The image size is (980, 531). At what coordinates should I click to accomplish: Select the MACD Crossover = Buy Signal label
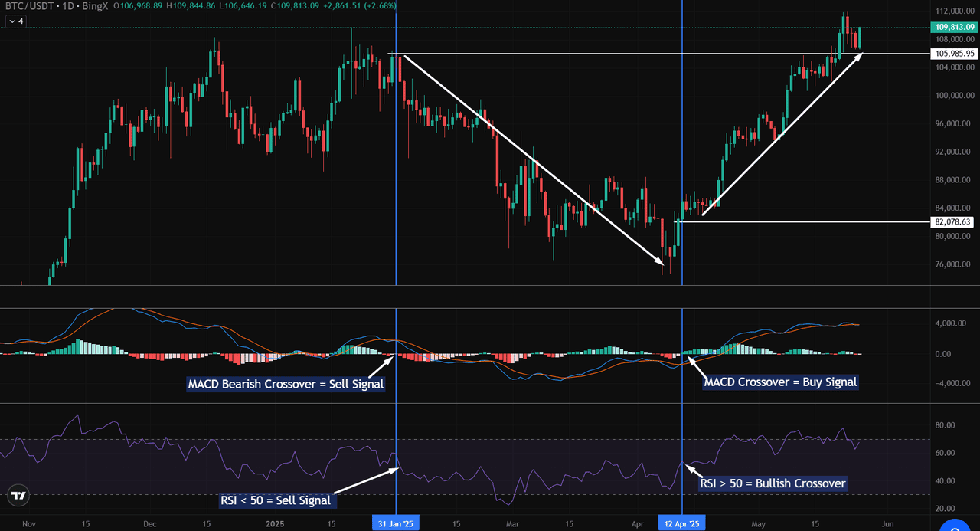pyautogui.click(x=780, y=382)
